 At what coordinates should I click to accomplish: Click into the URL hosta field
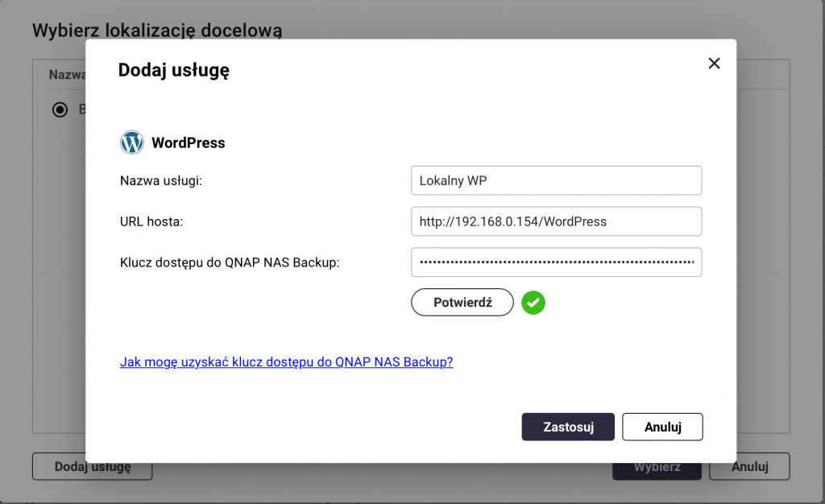[556, 221]
